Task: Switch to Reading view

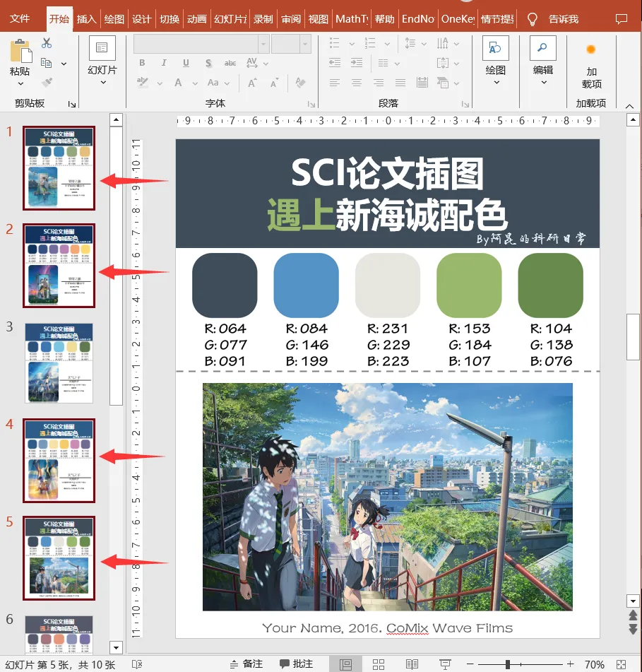Action: click(412, 664)
